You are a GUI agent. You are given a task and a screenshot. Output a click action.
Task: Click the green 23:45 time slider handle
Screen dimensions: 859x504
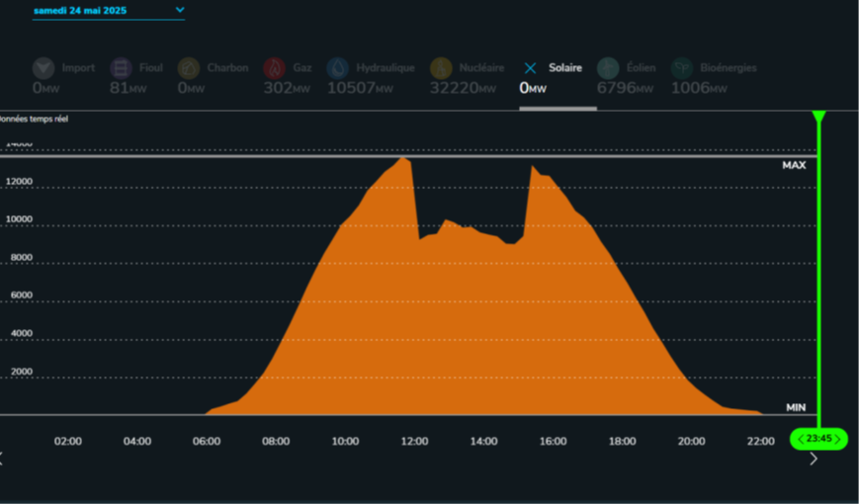(818, 439)
